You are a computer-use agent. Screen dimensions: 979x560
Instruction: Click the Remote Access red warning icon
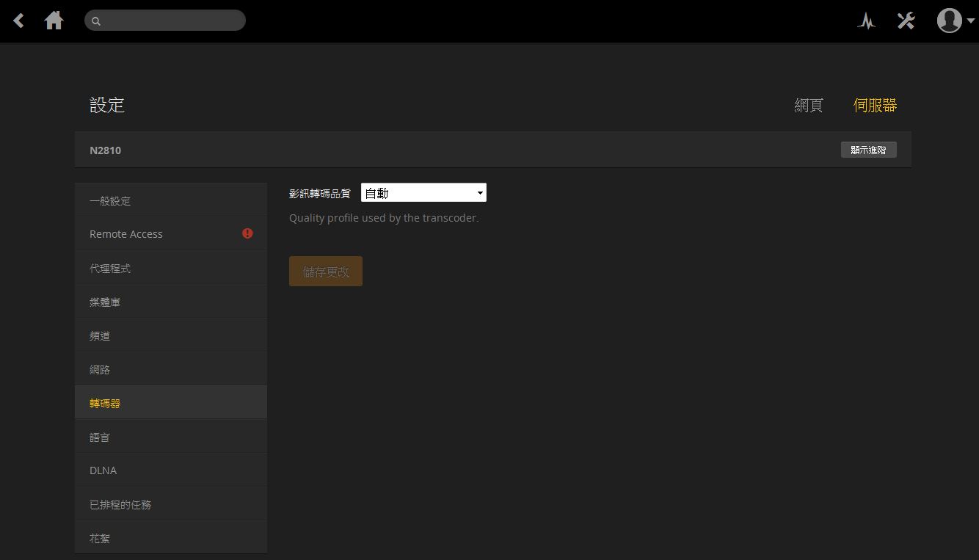click(x=247, y=233)
